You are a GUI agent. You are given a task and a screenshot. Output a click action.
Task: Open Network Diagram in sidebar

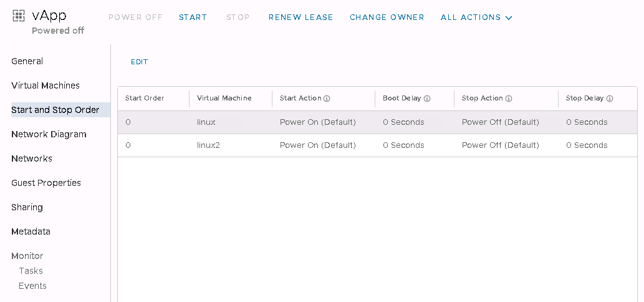click(49, 134)
